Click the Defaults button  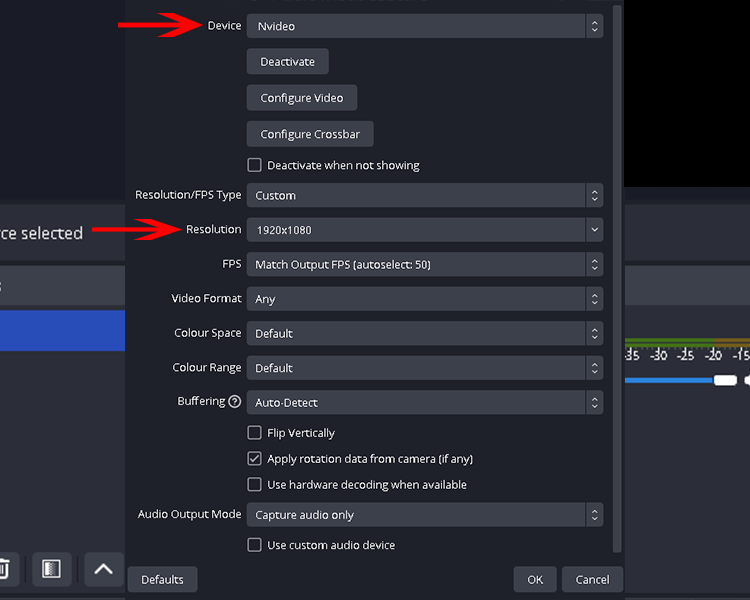click(x=162, y=579)
